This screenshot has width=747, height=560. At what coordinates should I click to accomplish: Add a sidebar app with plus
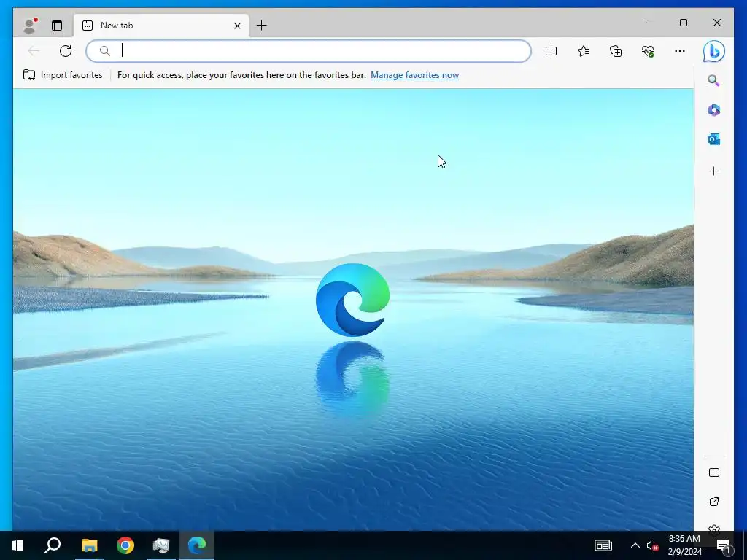pos(713,171)
